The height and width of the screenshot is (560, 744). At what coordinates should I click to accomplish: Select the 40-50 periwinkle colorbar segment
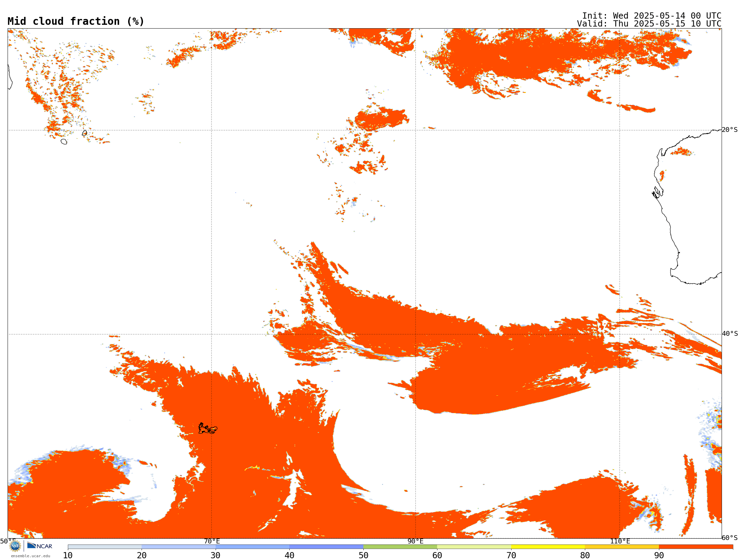tap(327, 547)
